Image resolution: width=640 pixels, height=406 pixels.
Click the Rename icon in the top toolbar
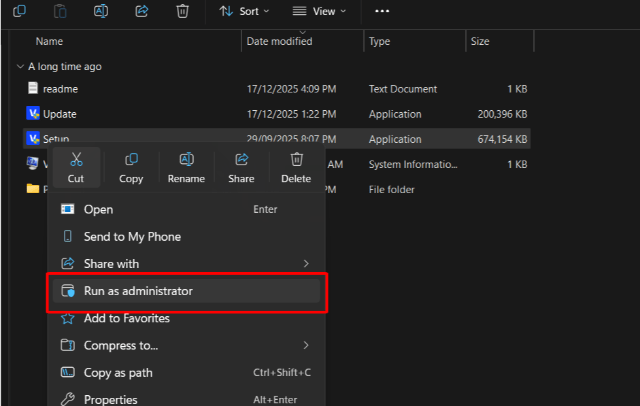(x=101, y=11)
